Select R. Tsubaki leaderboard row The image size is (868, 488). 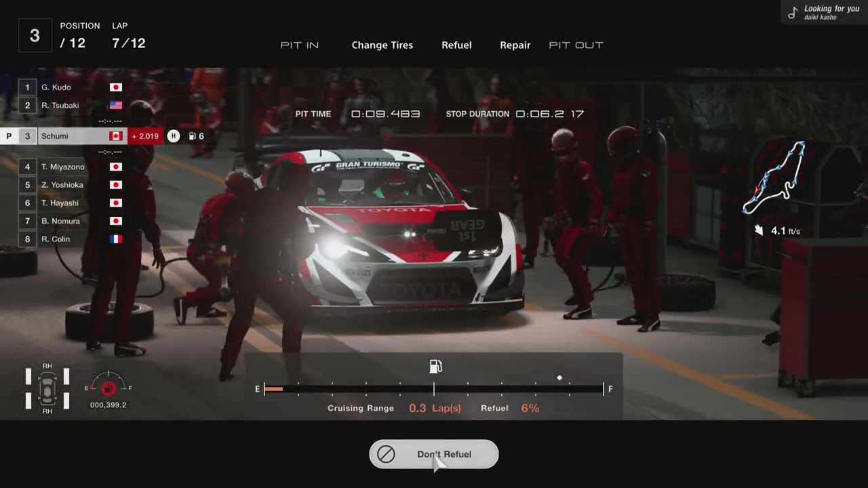[73, 105]
